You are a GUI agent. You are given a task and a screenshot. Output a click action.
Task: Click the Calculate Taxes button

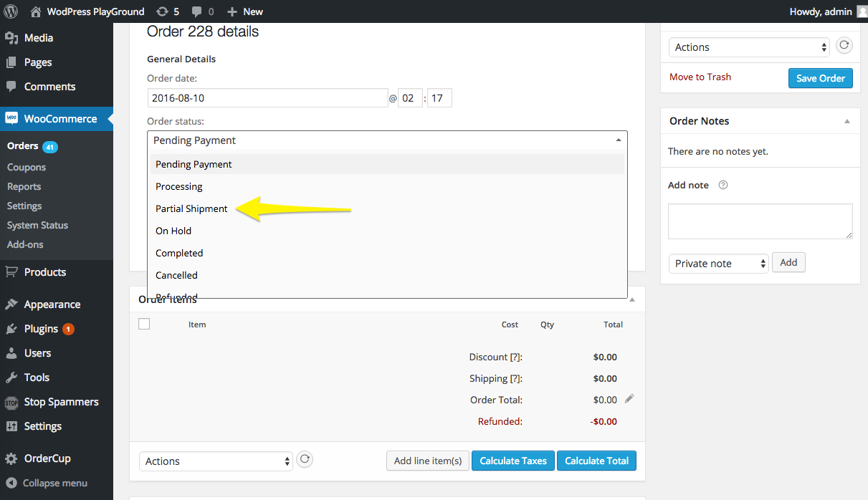coord(513,461)
